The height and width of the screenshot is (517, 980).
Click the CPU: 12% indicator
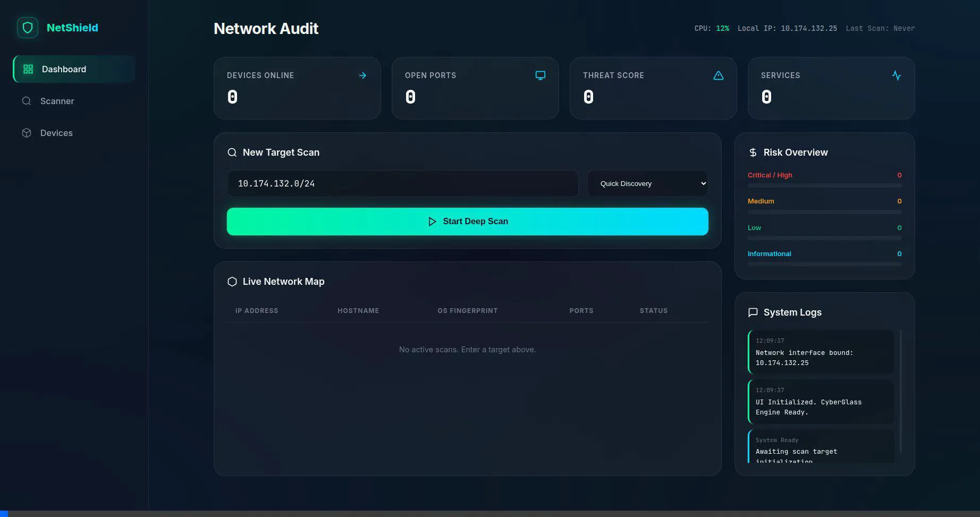tap(712, 28)
